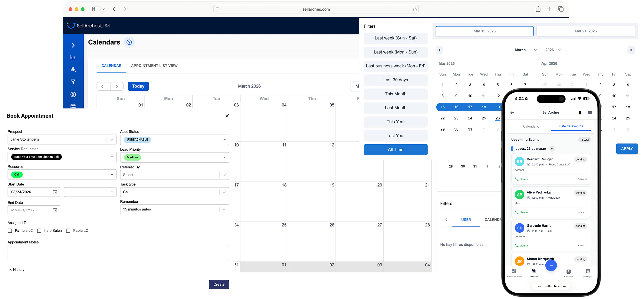The height and width of the screenshot is (299, 644).
Task: Open the Service Requested dropdown
Action: point(62,157)
